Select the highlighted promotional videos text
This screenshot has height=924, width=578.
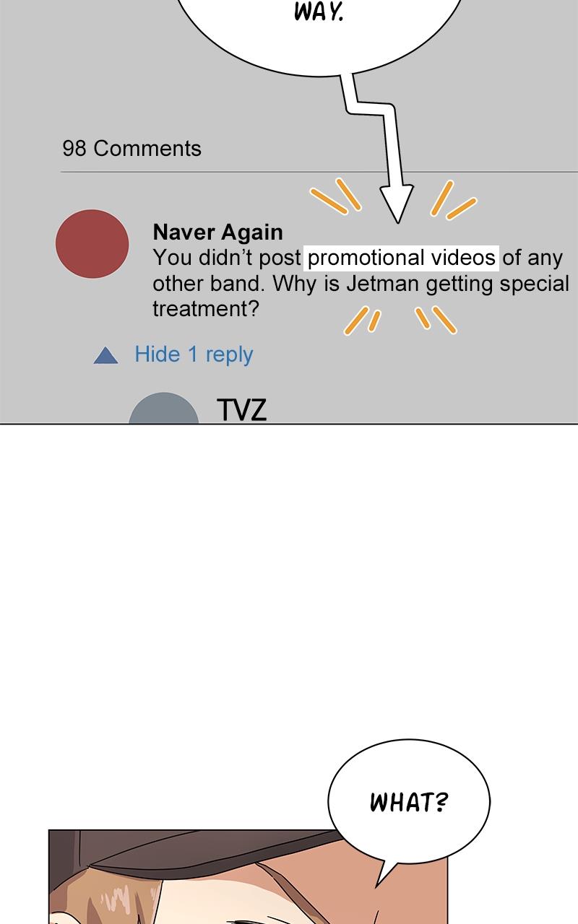tap(402, 258)
